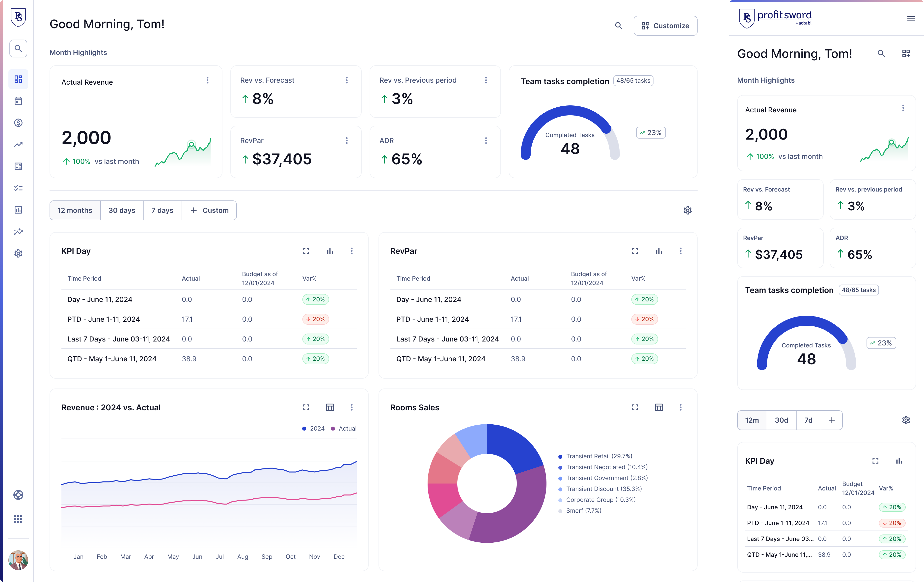Open the Actual Revenue options menu
Screen dimensions: 924x582
208,80
